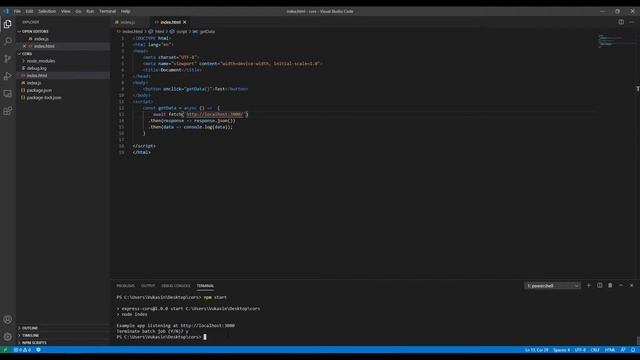Open the package.json file
Image resolution: width=640 pixels, height=360 pixels.
tap(39, 90)
